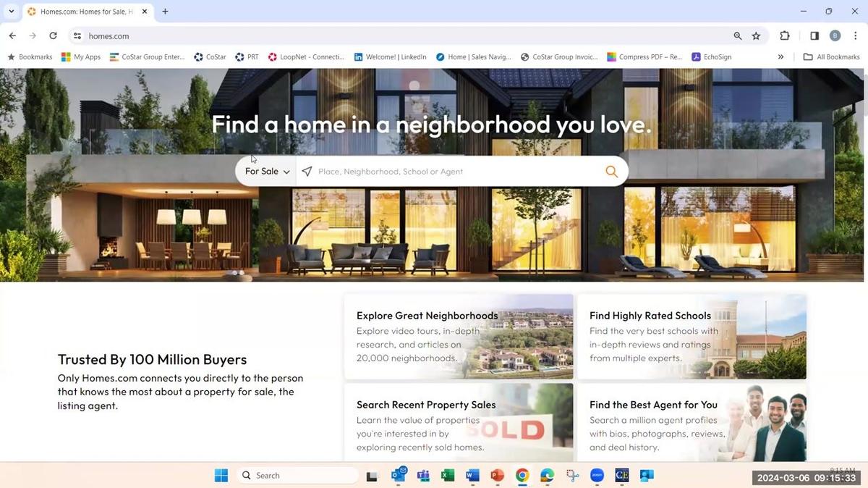This screenshot has width=868, height=488.
Task: Open the LoopNet bookmark
Action: tap(306, 57)
